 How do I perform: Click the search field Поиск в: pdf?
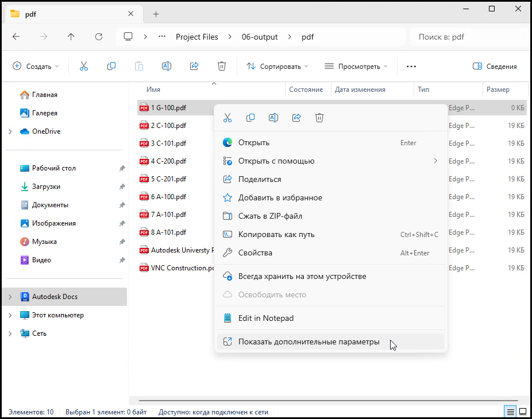(x=470, y=37)
